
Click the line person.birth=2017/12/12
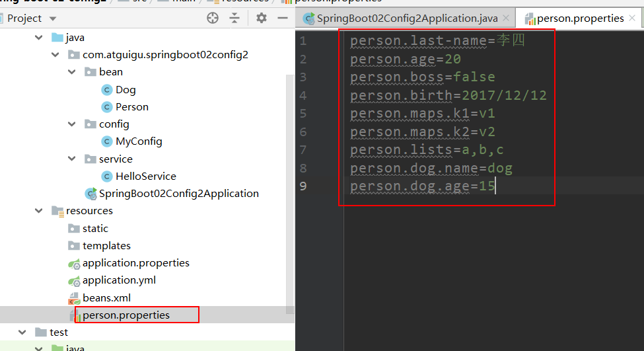coord(448,95)
